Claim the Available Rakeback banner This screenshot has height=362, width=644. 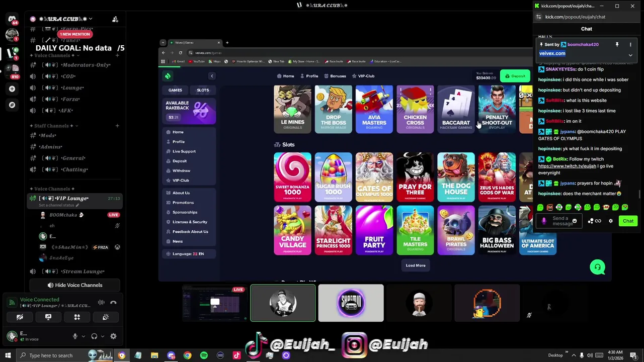[x=189, y=110]
